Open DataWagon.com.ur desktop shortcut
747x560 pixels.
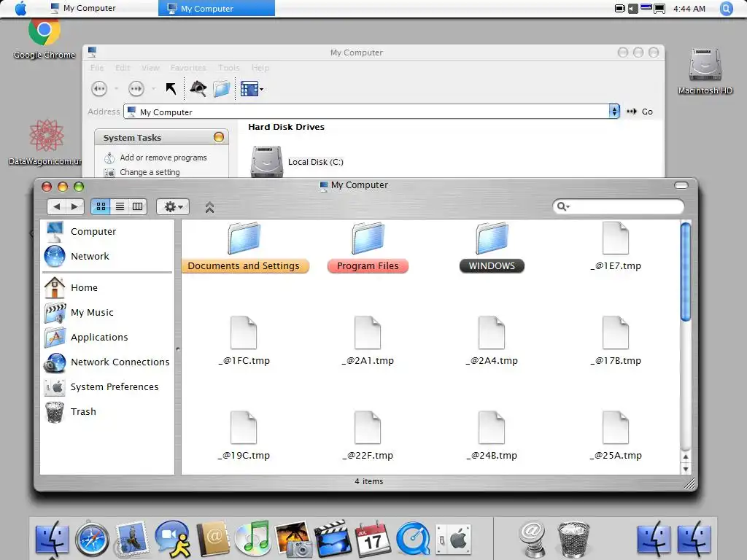[45, 142]
